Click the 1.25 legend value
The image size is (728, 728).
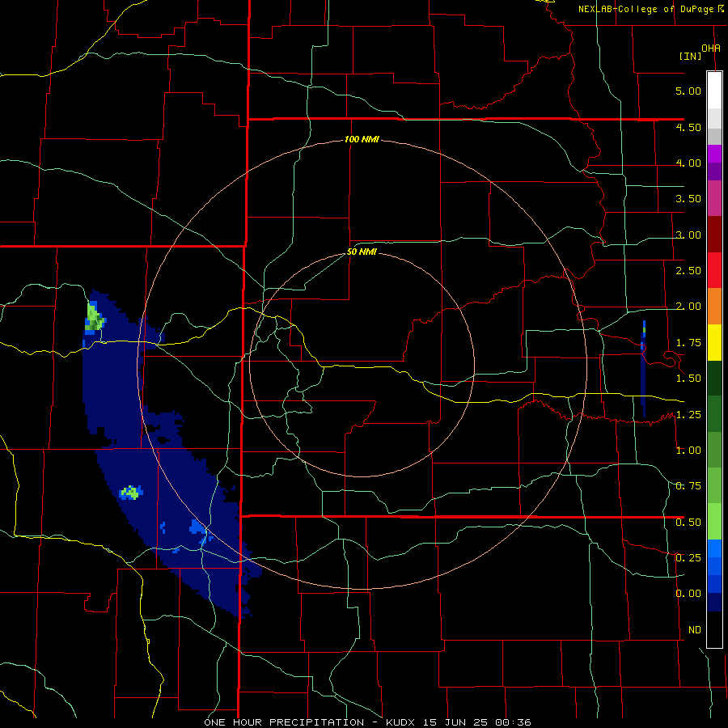click(688, 415)
